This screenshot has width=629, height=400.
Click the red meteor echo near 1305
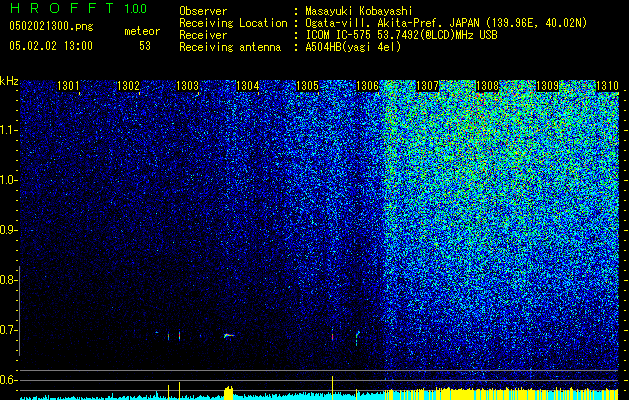coord(333,335)
